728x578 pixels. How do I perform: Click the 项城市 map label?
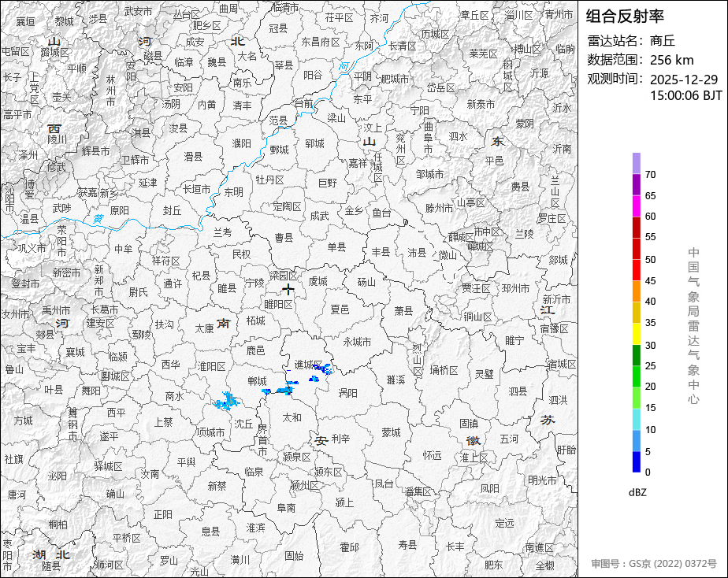coord(210,432)
